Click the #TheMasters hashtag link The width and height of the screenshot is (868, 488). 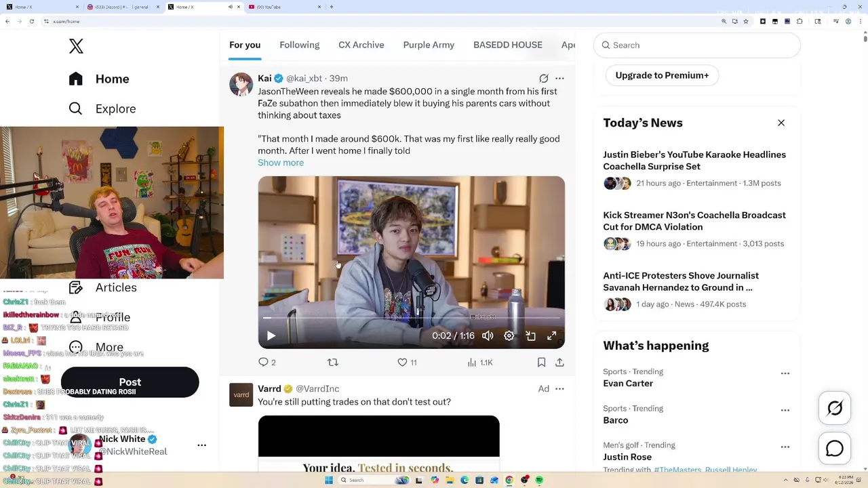coord(677,470)
